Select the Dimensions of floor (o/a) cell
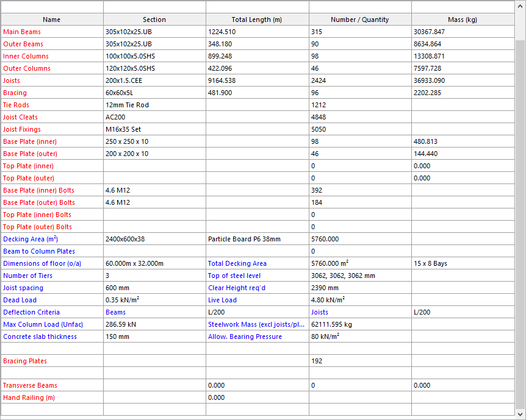This screenshot has width=526, height=420. [52, 263]
